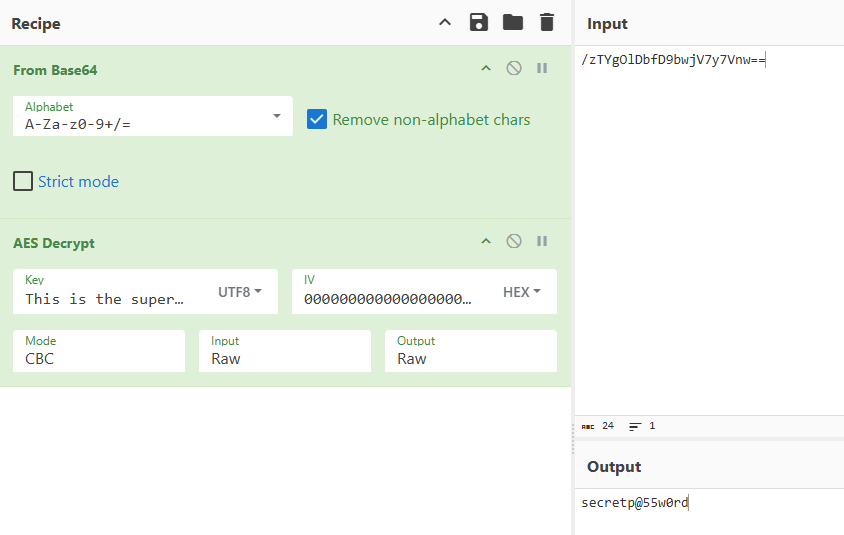Change Key encoding from UTF8

[x=240, y=292]
